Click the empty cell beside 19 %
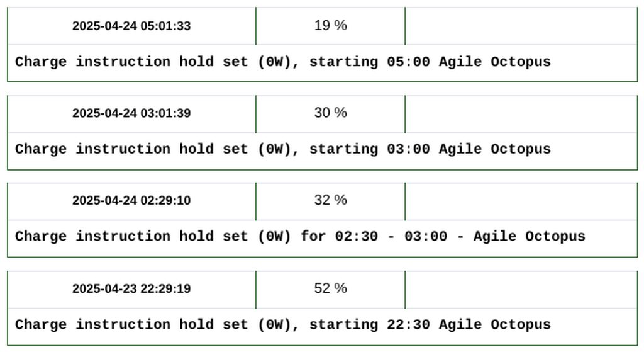 (x=521, y=26)
